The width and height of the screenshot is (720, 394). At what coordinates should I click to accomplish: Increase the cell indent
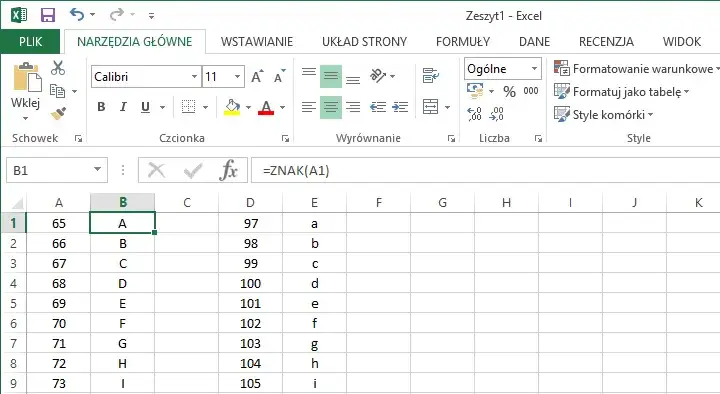point(400,107)
